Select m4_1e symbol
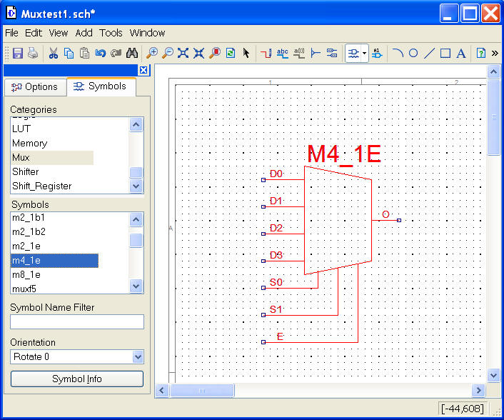Image resolution: width=504 pixels, height=420 pixels. 54,261
